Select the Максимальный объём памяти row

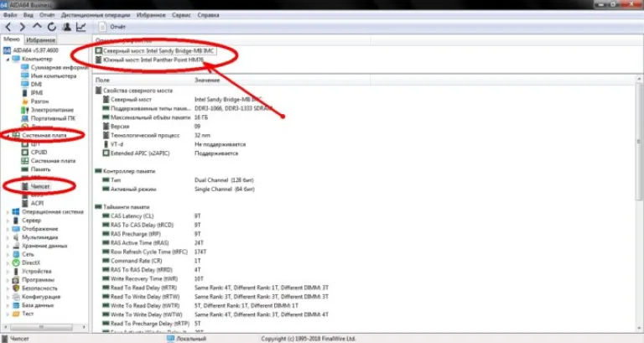click(x=155, y=117)
